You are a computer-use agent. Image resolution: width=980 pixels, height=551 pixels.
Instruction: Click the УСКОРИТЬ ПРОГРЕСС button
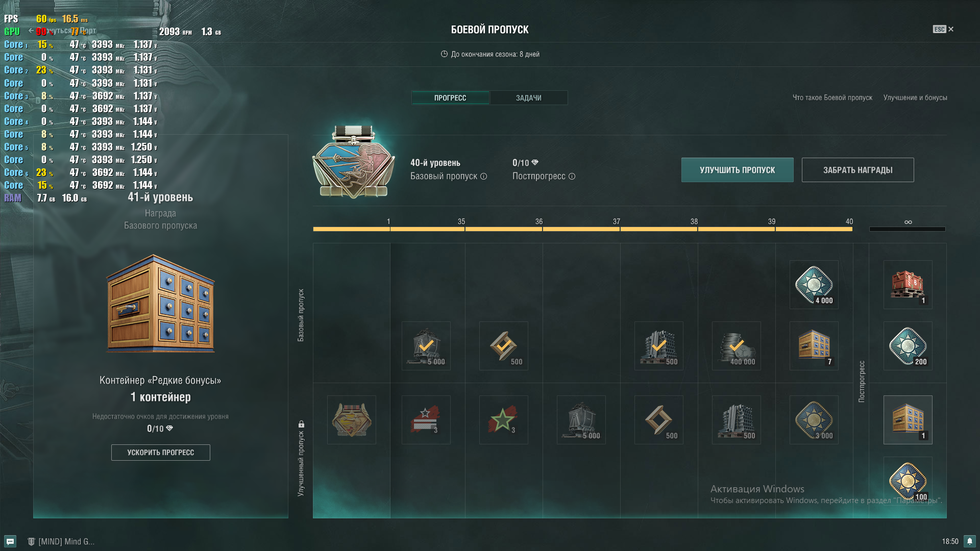click(161, 453)
